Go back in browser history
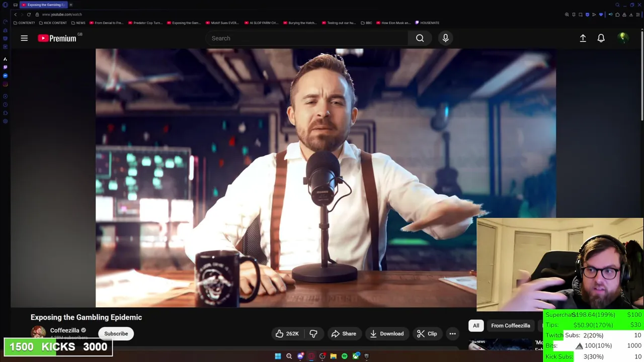Image resolution: width=644 pixels, height=362 pixels. (15, 15)
